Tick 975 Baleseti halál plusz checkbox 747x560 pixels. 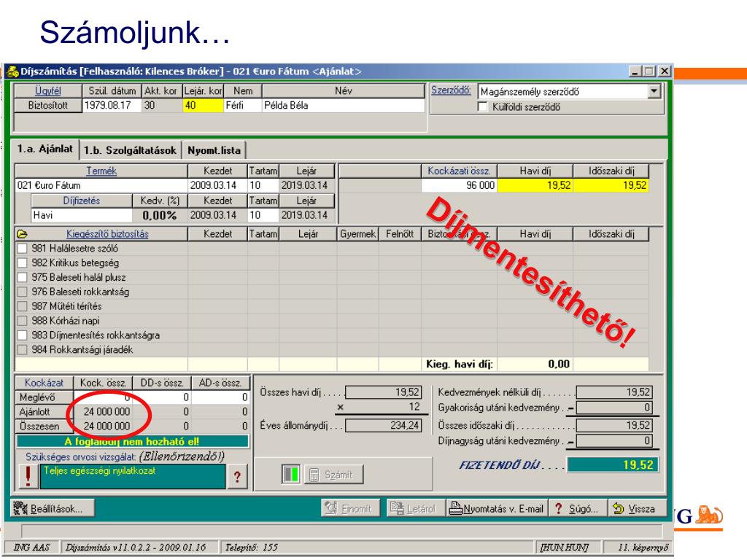(x=22, y=278)
